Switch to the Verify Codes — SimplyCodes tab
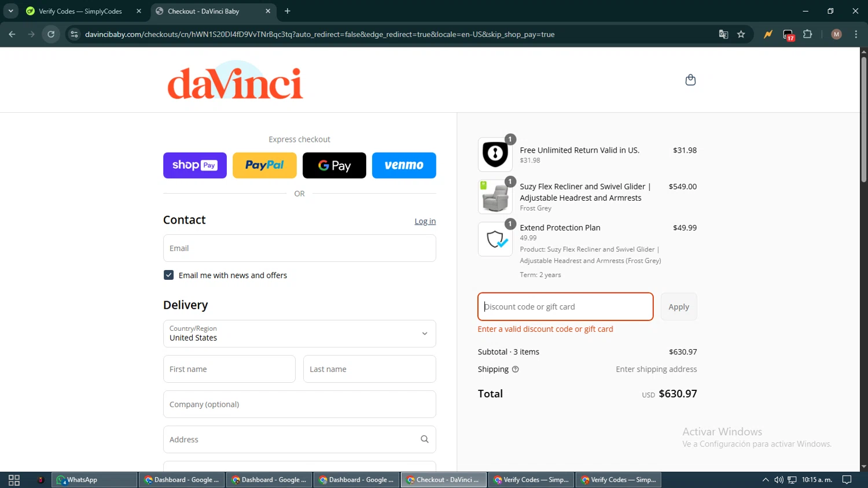Image resolution: width=868 pixels, height=488 pixels. click(x=81, y=11)
